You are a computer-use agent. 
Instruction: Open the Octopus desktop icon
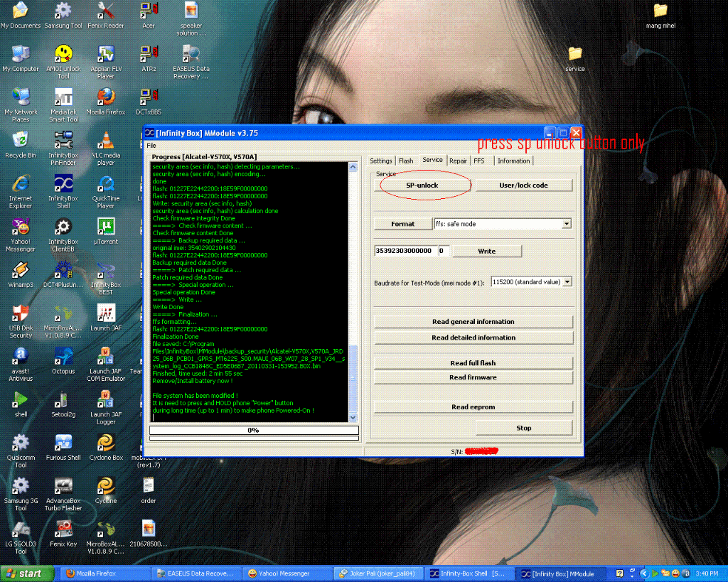pyautogui.click(x=63, y=357)
